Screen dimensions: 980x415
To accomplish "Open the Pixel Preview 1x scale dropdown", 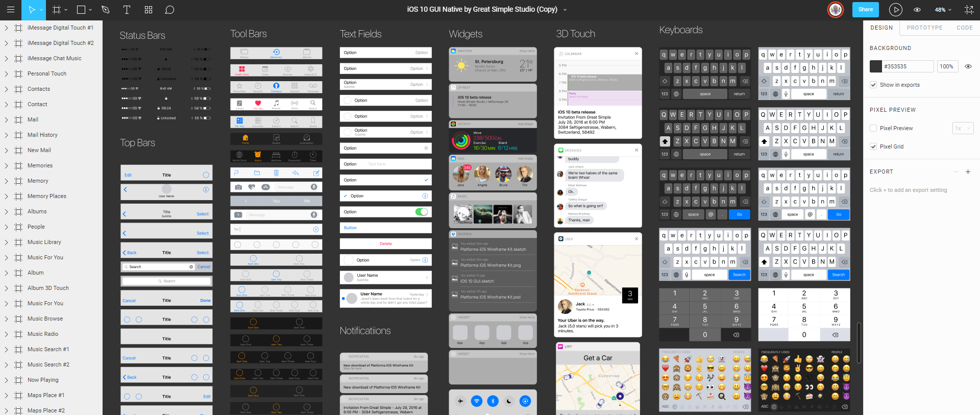I will (963, 128).
